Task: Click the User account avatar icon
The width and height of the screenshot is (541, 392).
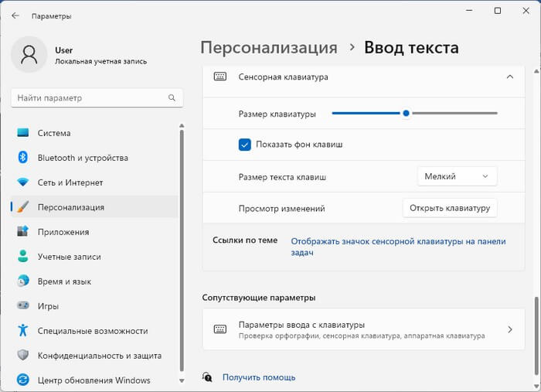Action: tap(29, 55)
